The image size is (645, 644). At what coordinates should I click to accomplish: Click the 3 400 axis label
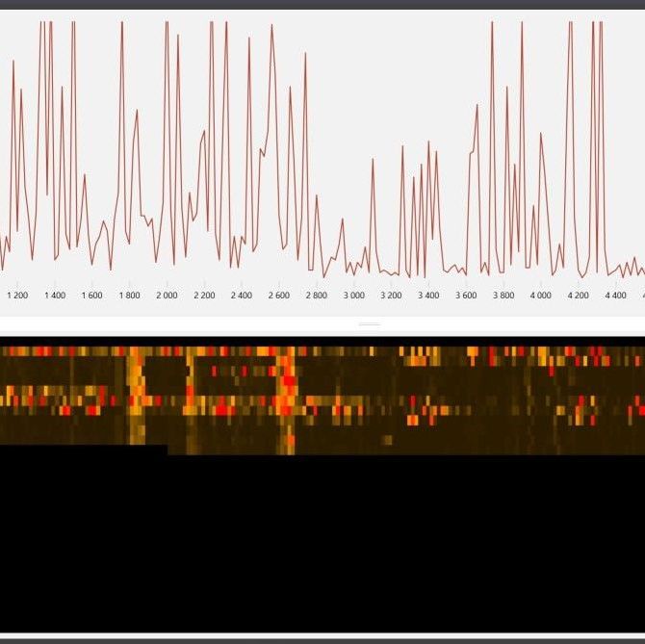[x=428, y=296]
